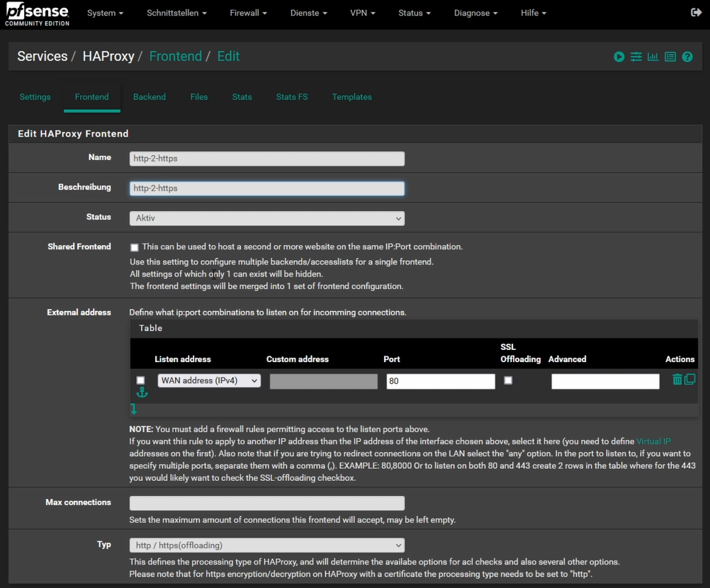
Task: Duplicate the WAN address row
Action: (689, 379)
